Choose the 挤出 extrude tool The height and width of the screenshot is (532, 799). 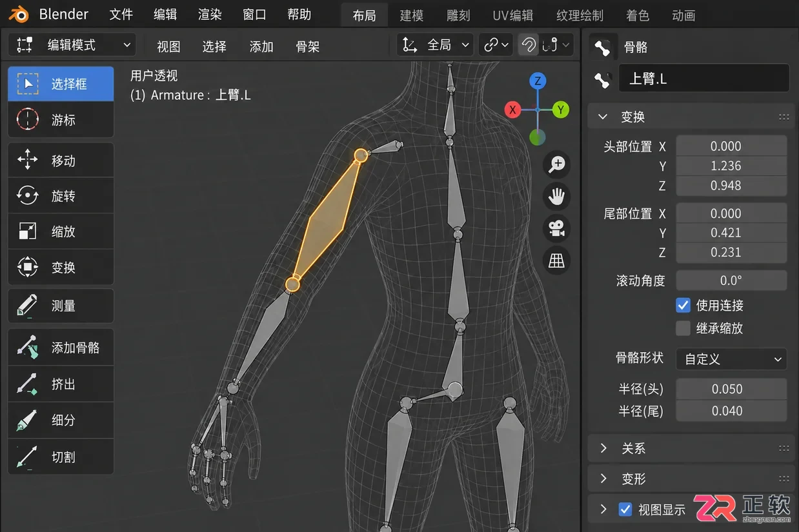click(x=61, y=384)
